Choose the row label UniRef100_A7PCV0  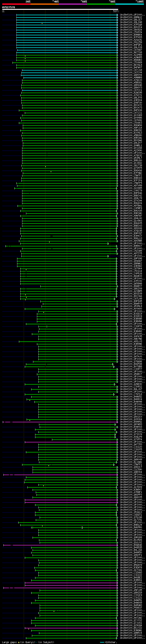click(x=131, y=281)
